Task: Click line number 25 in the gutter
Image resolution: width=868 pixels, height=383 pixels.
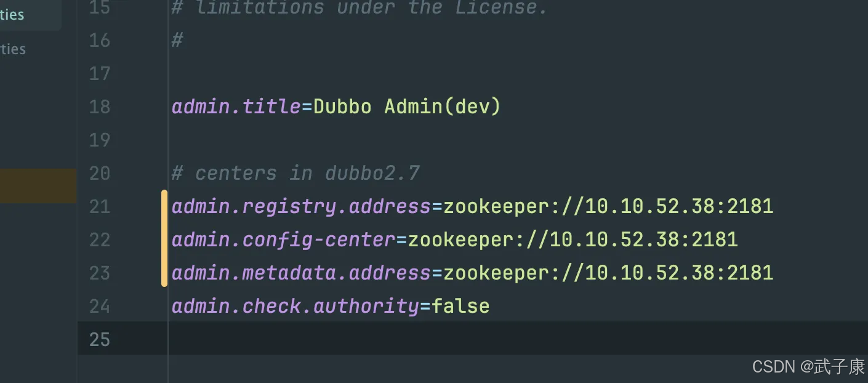Action: (x=99, y=339)
